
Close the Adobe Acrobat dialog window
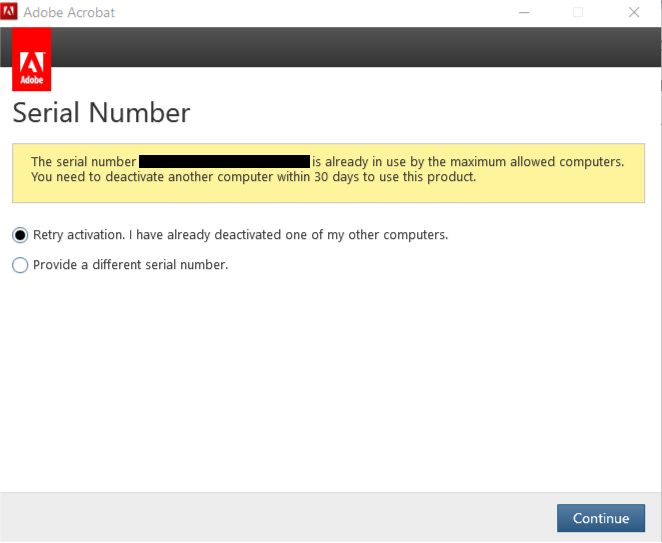(x=634, y=13)
